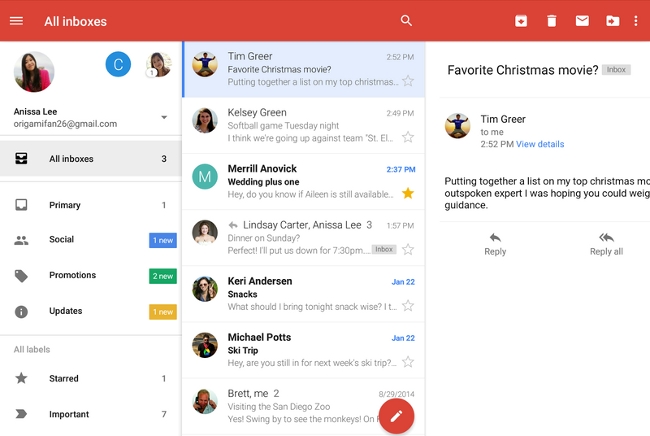This screenshot has height=436, width=650.
Task: Open the Promotions category
Action: [72, 275]
